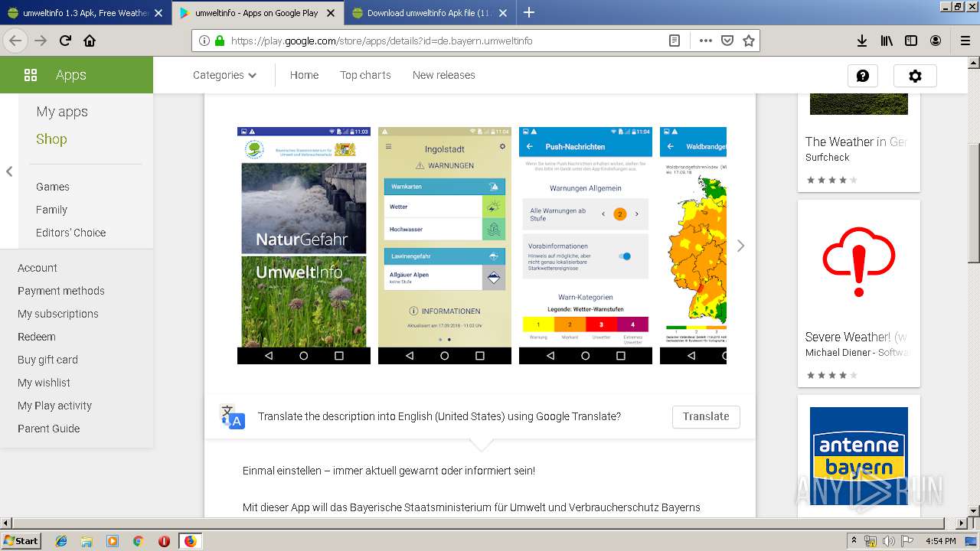The height and width of the screenshot is (551, 980).
Task: Open Games category link
Action: 53,187
